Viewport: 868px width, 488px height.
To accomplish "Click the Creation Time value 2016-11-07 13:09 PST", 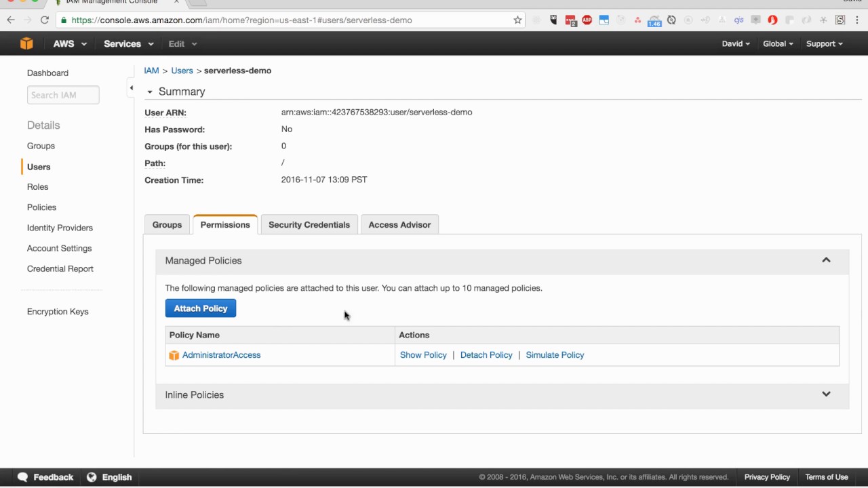I will click(324, 180).
